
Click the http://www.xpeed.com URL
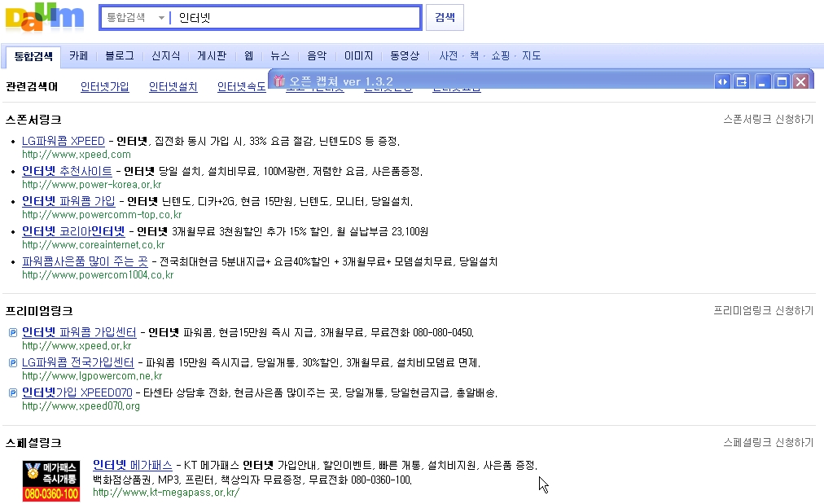pos(77,155)
